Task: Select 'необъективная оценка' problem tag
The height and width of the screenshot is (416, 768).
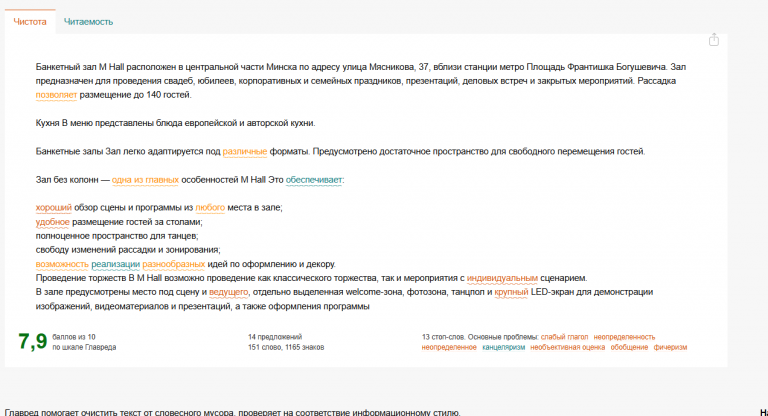Action: point(568,347)
